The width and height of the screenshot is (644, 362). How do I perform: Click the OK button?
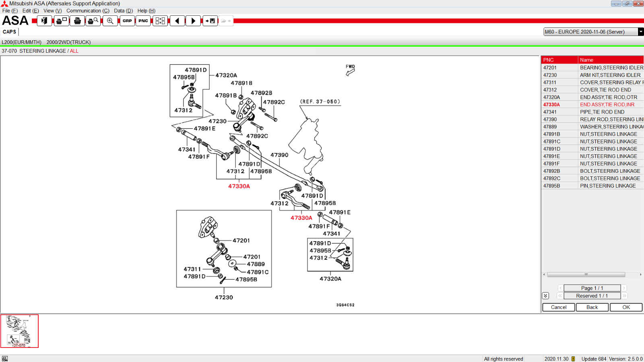point(626,307)
